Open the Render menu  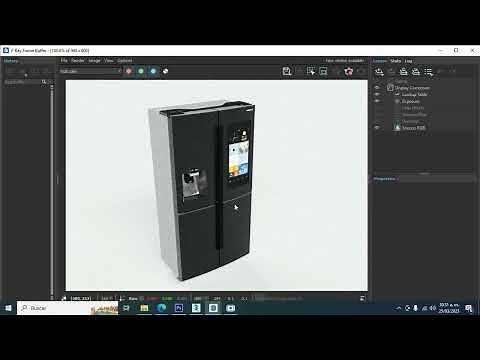(x=78, y=60)
